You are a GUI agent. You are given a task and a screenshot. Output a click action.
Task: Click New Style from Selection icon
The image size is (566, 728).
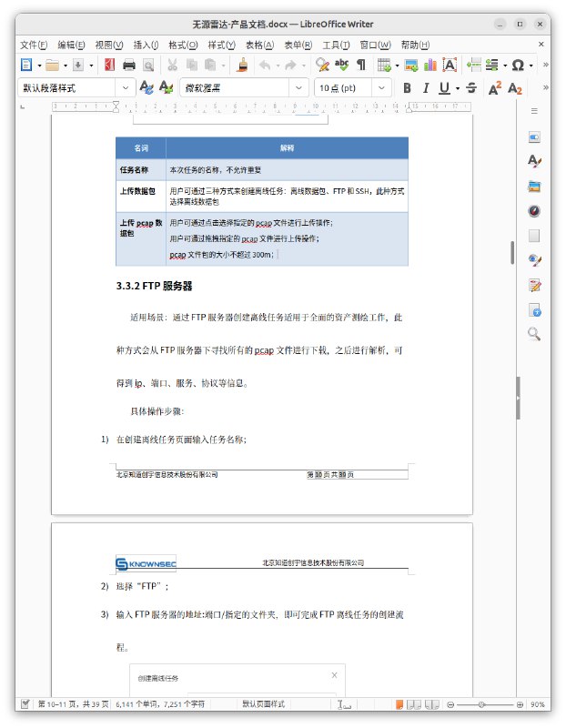pos(166,87)
